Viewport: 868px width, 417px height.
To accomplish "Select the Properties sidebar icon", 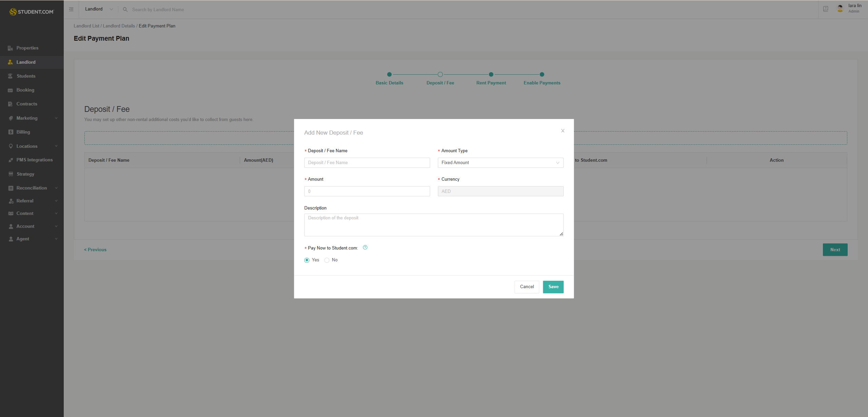I will point(11,48).
